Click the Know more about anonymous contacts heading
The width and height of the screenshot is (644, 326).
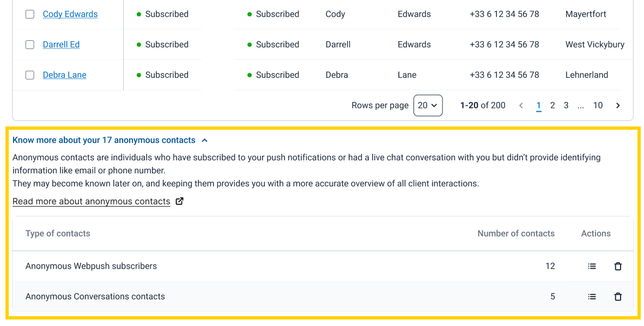pyautogui.click(x=104, y=140)
